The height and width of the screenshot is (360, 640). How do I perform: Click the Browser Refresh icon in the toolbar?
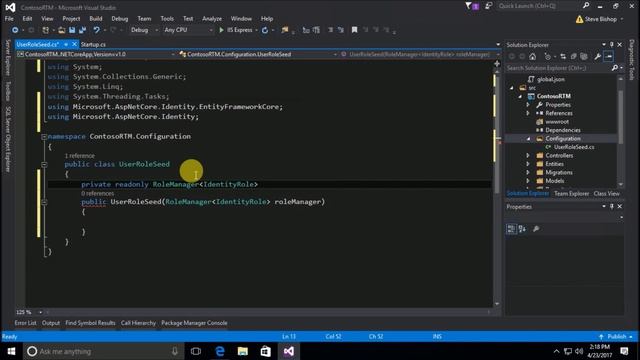[x=265, y=30]
